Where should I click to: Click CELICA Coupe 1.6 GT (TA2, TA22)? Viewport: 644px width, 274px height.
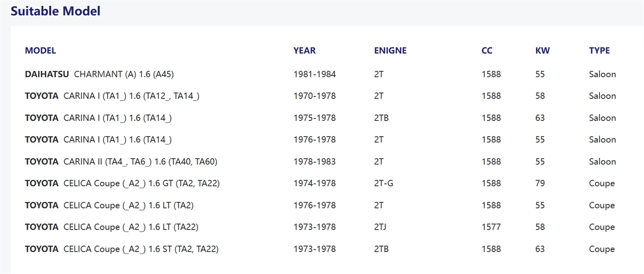(122, 183)
